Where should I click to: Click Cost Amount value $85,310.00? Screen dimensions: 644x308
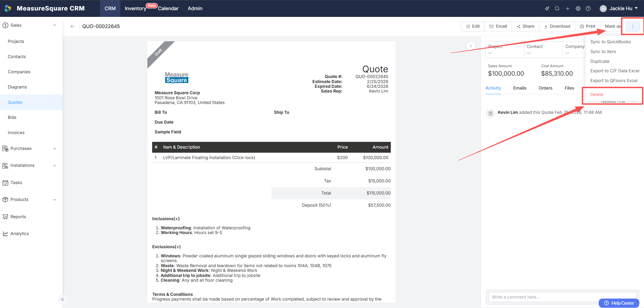(x=557, y=74)
